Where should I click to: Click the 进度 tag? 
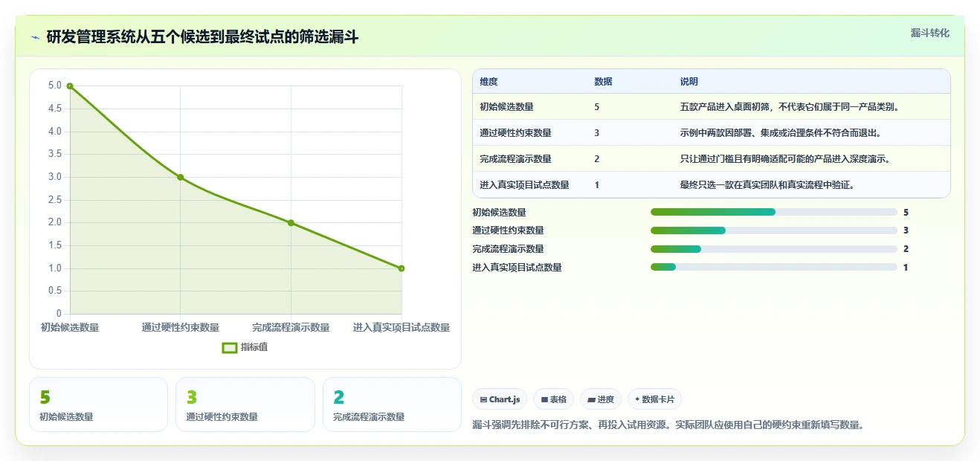(x=601, y=399)
